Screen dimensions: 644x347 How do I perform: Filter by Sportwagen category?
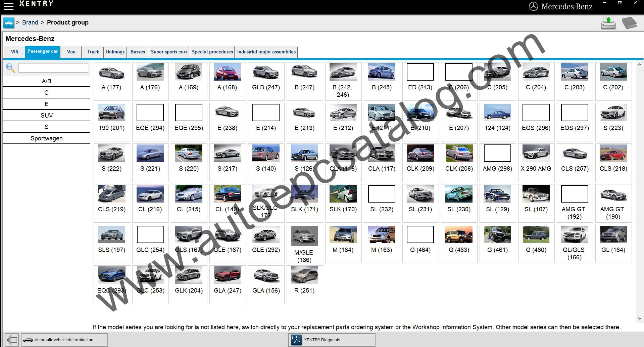pos(47,138)
